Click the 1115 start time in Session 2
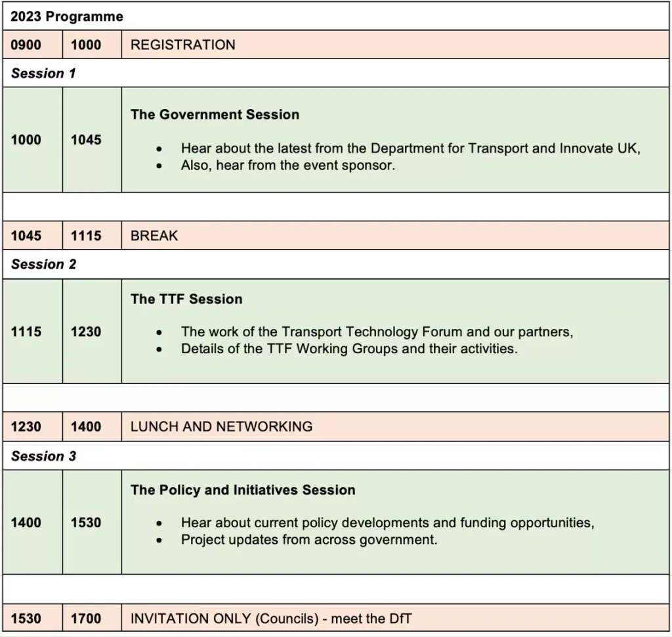Image resolution: width=672 pixels, height=637 pixels. pos(26,332)
